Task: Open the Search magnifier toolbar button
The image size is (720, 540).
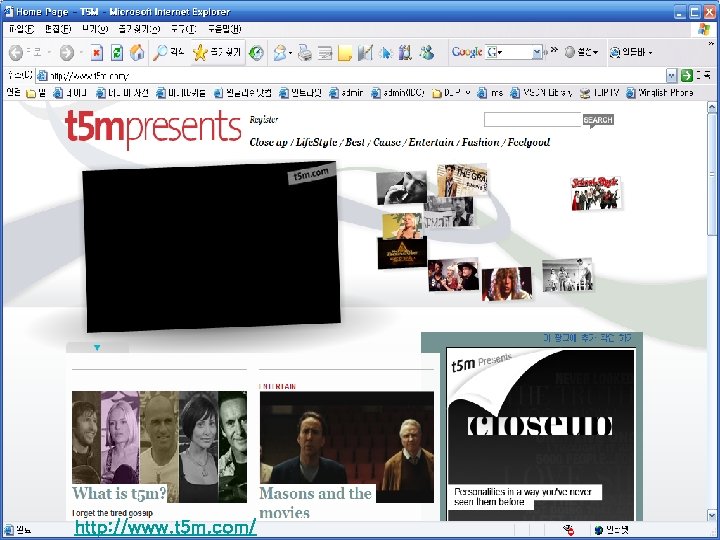Action: coord(168,52)
